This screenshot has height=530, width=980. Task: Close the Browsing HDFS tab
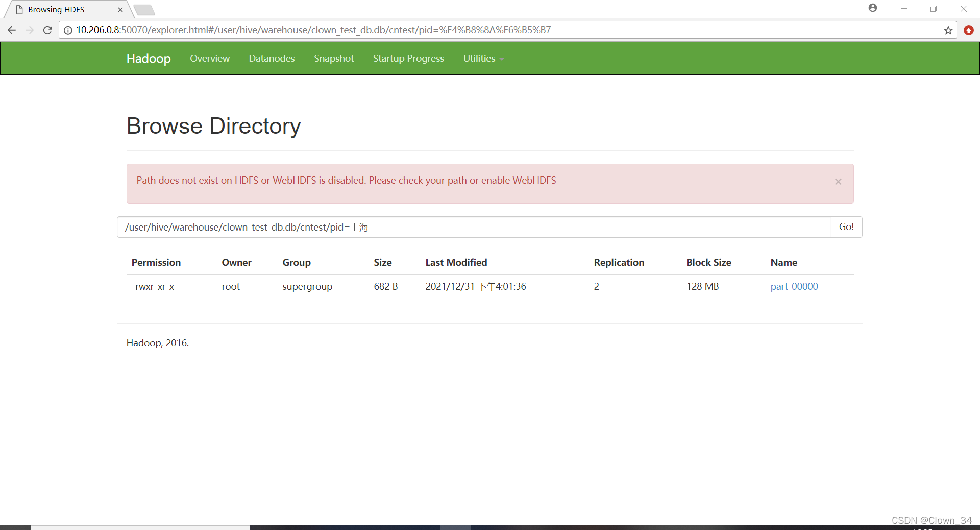[x=120, y=10]
